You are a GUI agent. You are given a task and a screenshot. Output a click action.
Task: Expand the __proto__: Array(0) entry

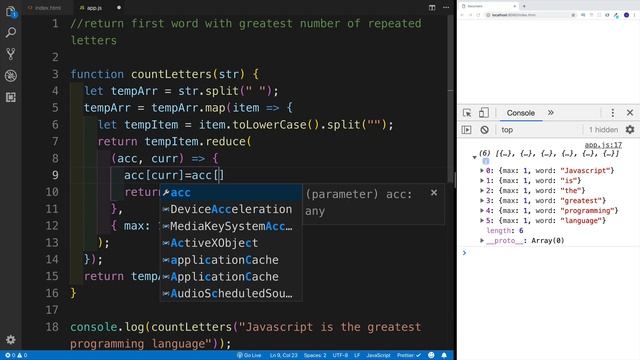pos(482,240)
